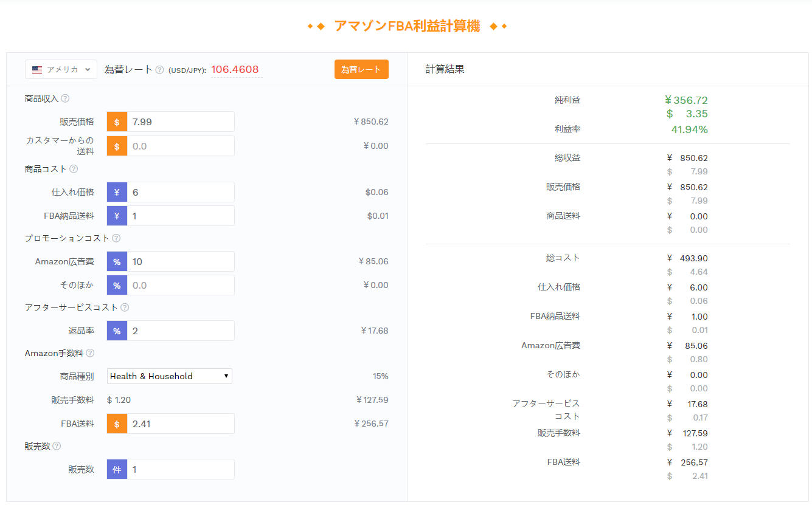Click the 販売手数料 amount $ 1.20 on left
The width and height of the screenshot is (812, 505).
click(x=119, y=400)
